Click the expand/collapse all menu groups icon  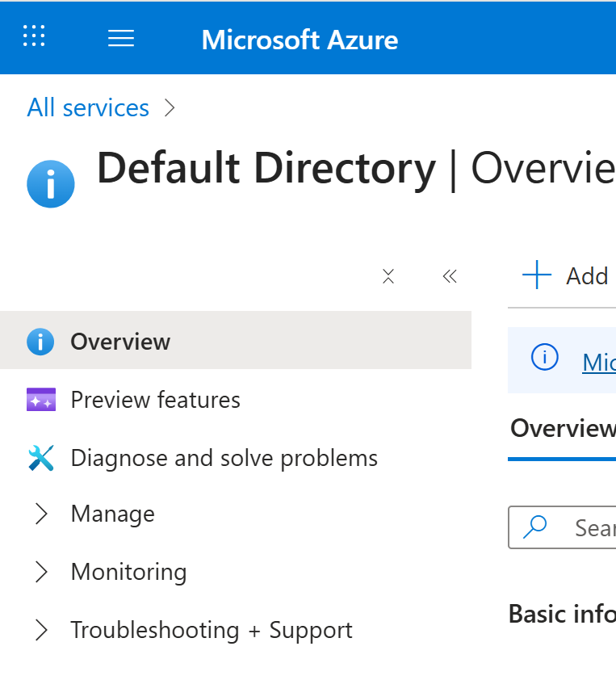(x=388, y=276)
